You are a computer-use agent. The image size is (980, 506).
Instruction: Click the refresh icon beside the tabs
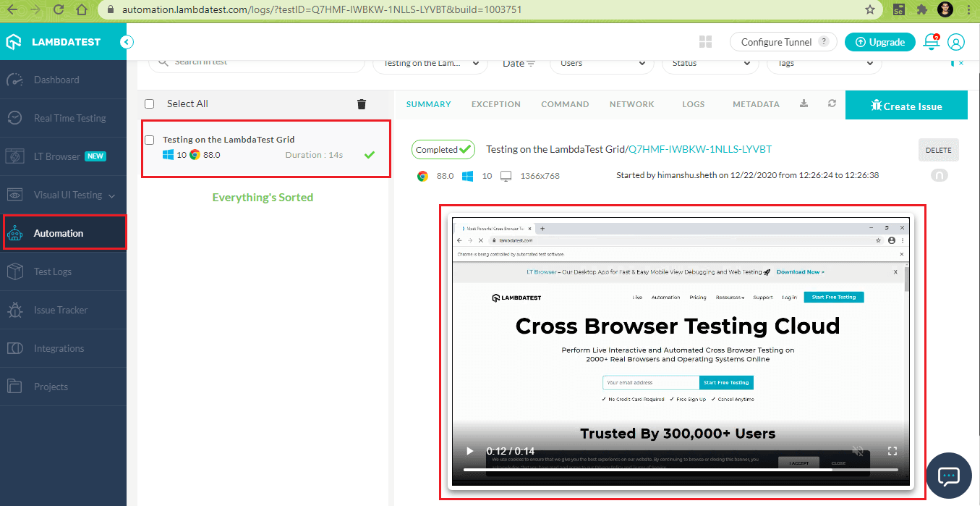(x=832, y=104)
